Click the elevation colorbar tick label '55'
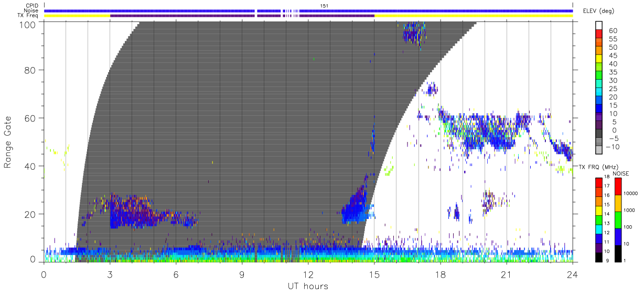 (x=613, y=39)
